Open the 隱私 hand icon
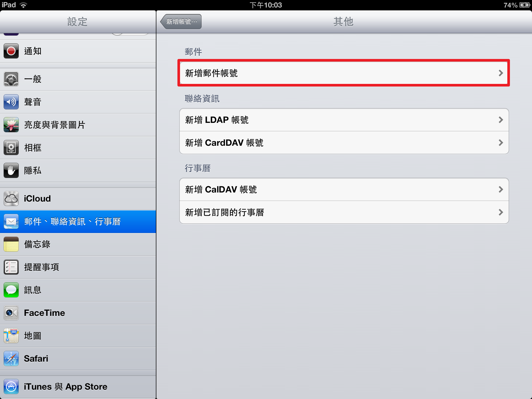Image resolution: width=532 pixels, height=399 pixels. [x=11, y=170]
